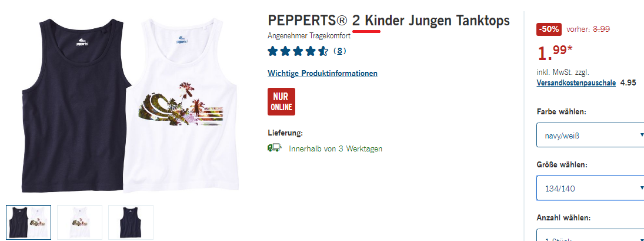Click the NUR ONLINE badge
The height and width of the screenshot is (241, 644).
pos(281,101)
